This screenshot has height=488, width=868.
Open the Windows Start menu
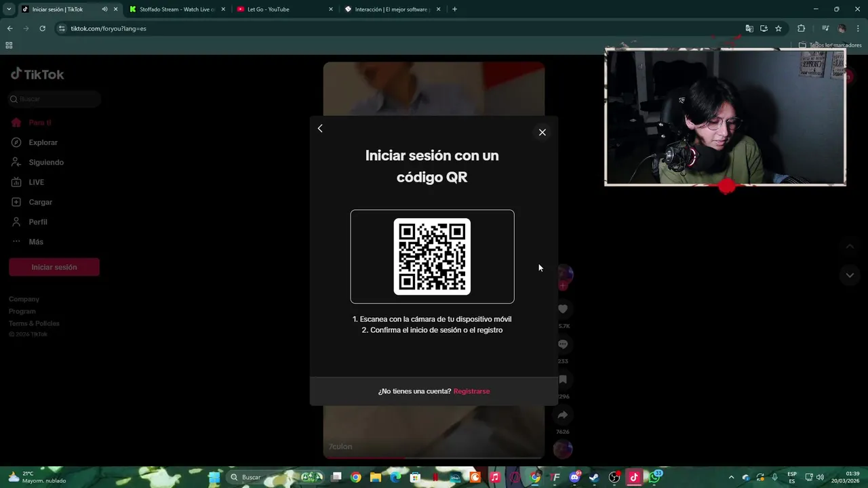pos(214,477)
